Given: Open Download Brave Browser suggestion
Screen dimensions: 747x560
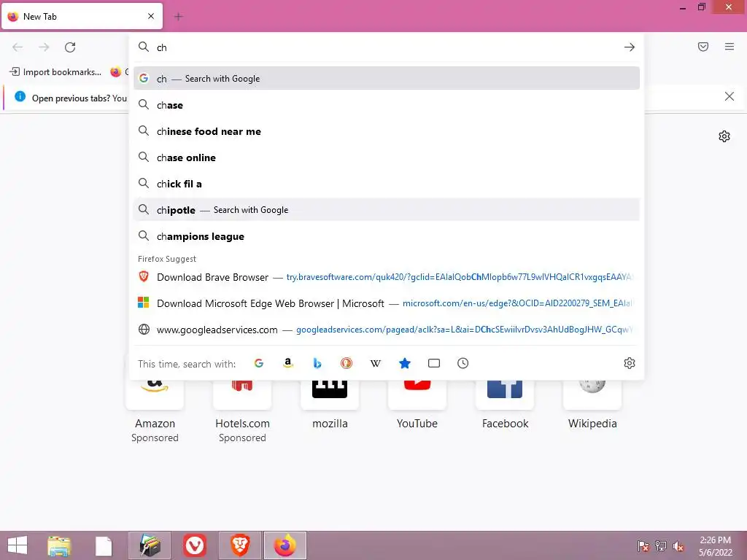Looking at the screenshot, I should click(x=387, y=276).
